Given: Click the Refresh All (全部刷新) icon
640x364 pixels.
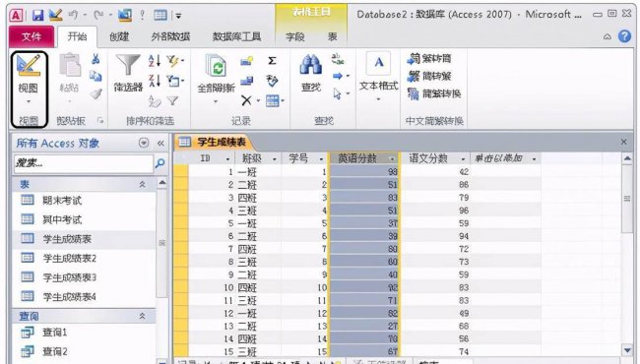Looking at the screenshot, I should (216, 66).
